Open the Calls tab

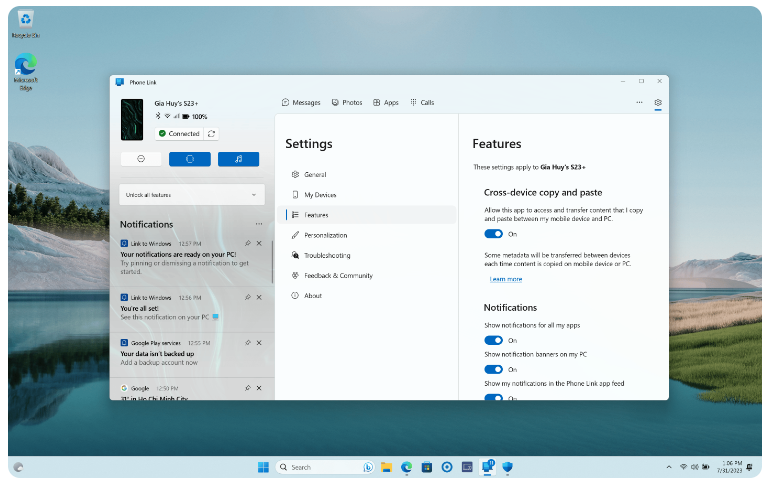click(x=422, y=102)
